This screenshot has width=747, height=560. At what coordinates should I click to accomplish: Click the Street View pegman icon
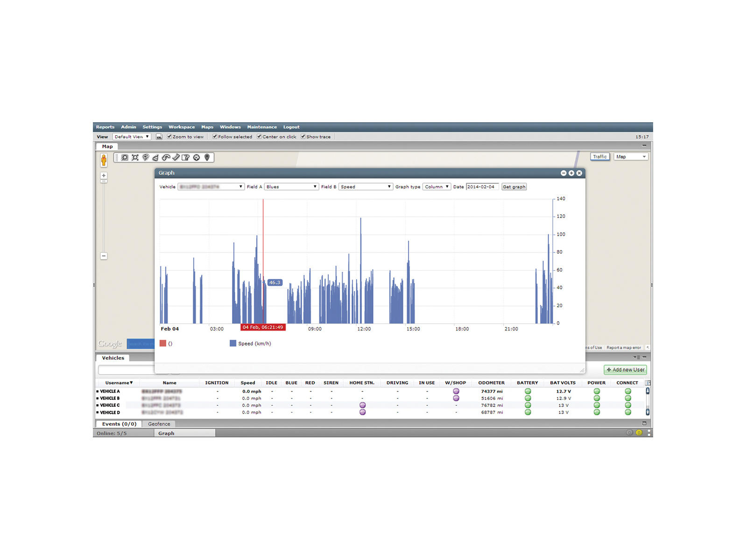click(x=104, y=160)
